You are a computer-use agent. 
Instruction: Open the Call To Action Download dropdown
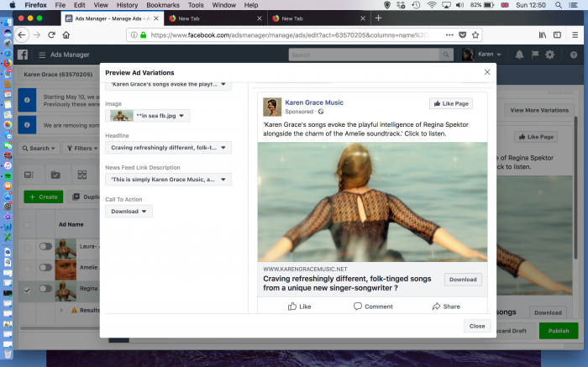pos(129,211)
